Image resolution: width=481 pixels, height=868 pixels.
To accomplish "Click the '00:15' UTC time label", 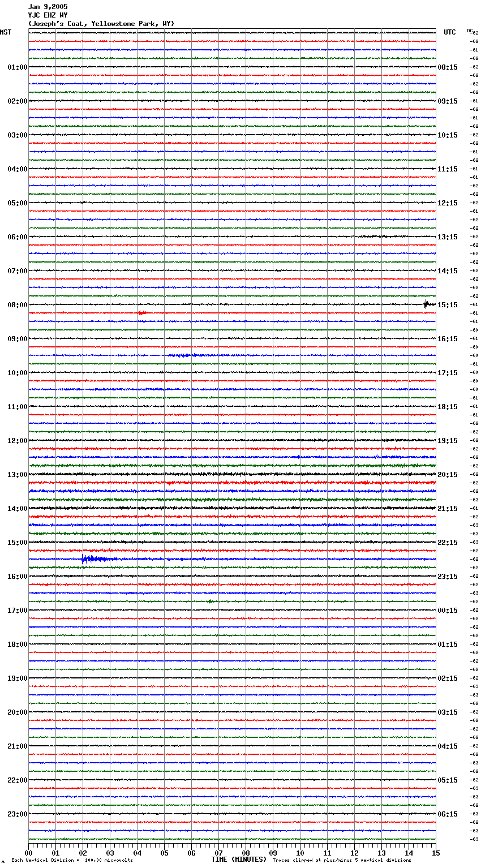I will (448, 611).
